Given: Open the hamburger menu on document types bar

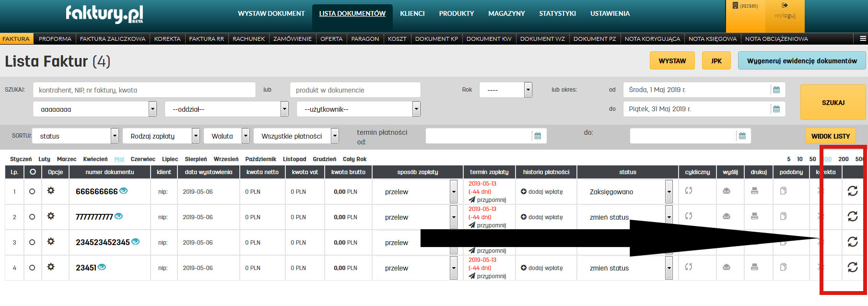Looking at the screenshot, I should [863, 38].
